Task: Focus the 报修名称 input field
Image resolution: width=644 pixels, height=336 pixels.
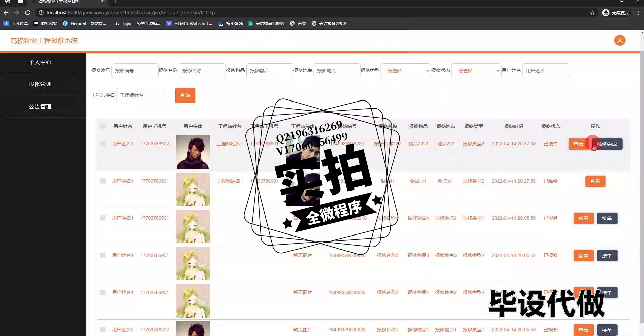Action: 202,71
